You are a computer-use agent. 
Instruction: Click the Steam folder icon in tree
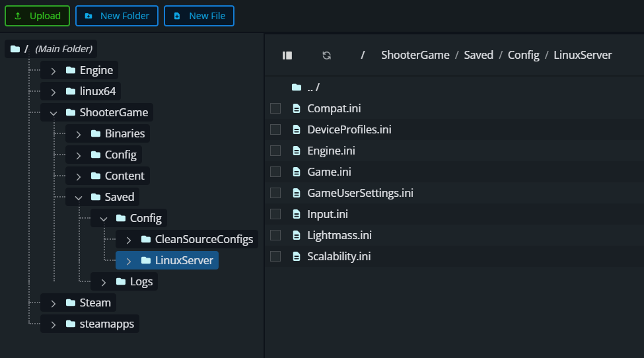click(x=70, y=303)
